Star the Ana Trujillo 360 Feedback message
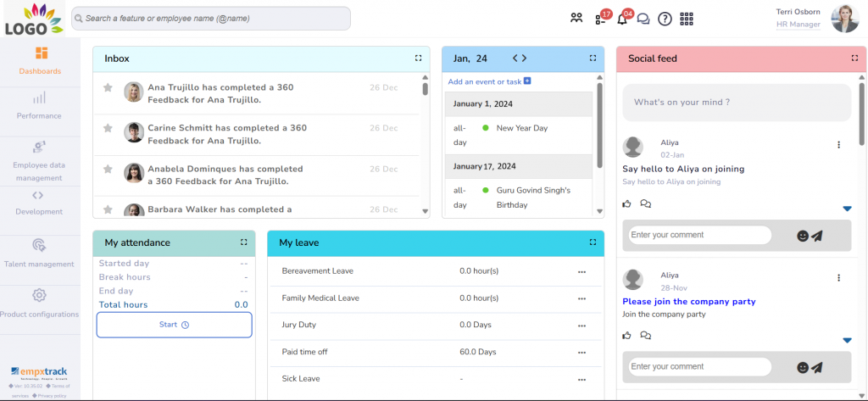Viewport: 868px width, 401px height. [x=108, y=87]
